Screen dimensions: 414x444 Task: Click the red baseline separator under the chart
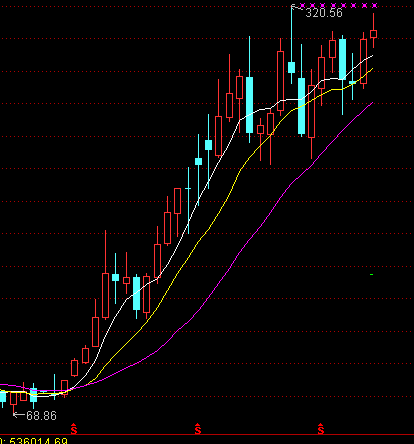click(207, 435)
